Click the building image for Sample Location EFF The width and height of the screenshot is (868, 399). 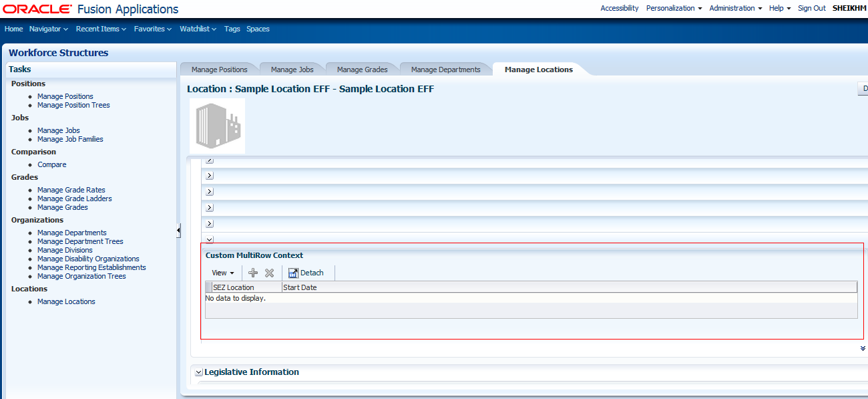tap(216, 126)
